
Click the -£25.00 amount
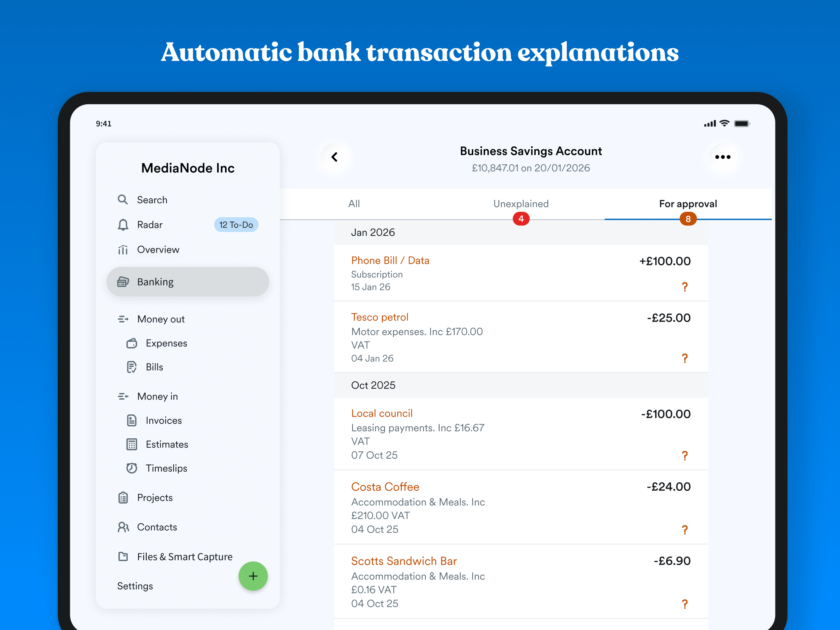click(x=668, y=318)
